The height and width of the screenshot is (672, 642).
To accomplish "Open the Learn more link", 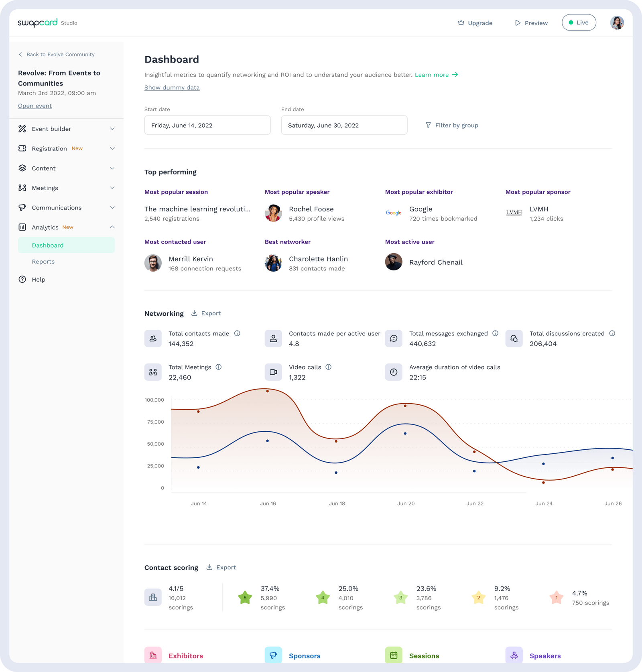I will [x=432, y=75].
